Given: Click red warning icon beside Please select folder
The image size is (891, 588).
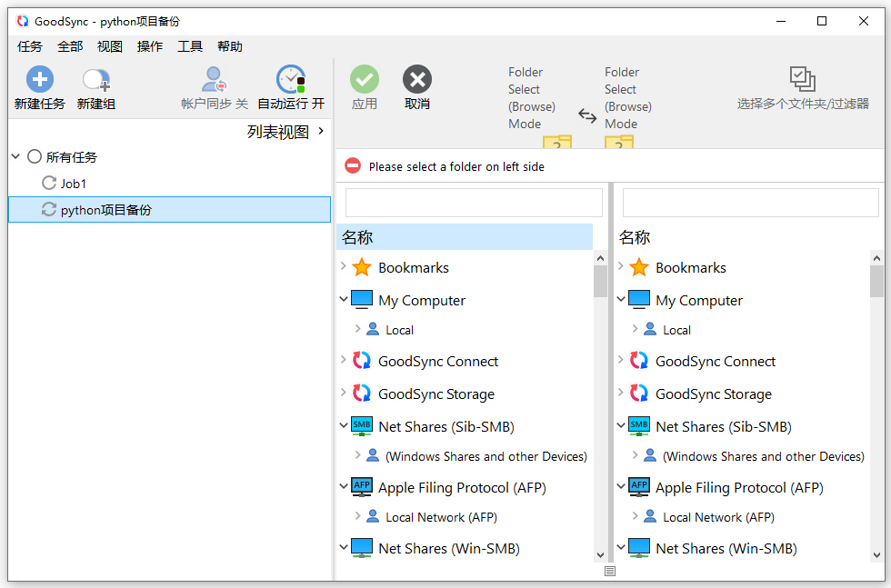Looking at the screenshot, I should pos(353,166).
